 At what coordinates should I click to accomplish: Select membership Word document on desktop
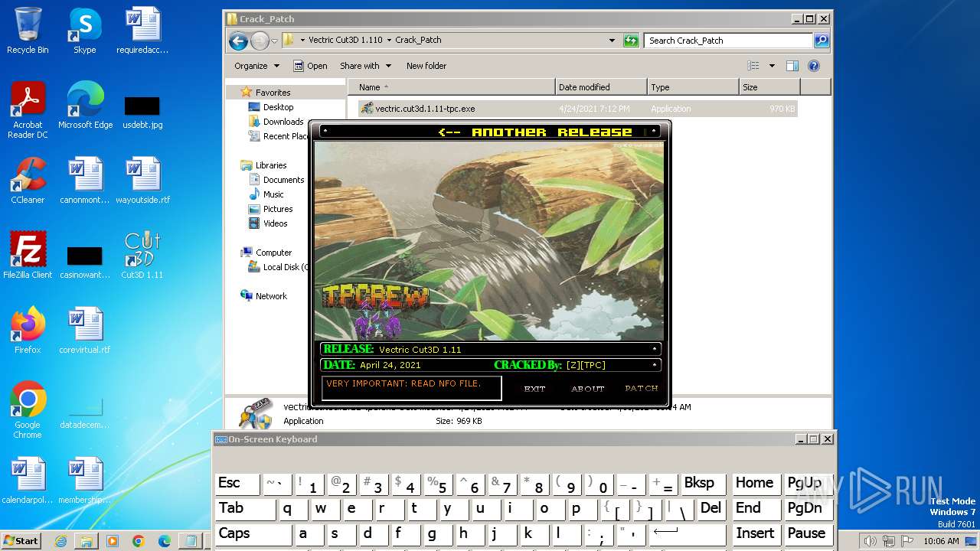[x=85, y=481]
